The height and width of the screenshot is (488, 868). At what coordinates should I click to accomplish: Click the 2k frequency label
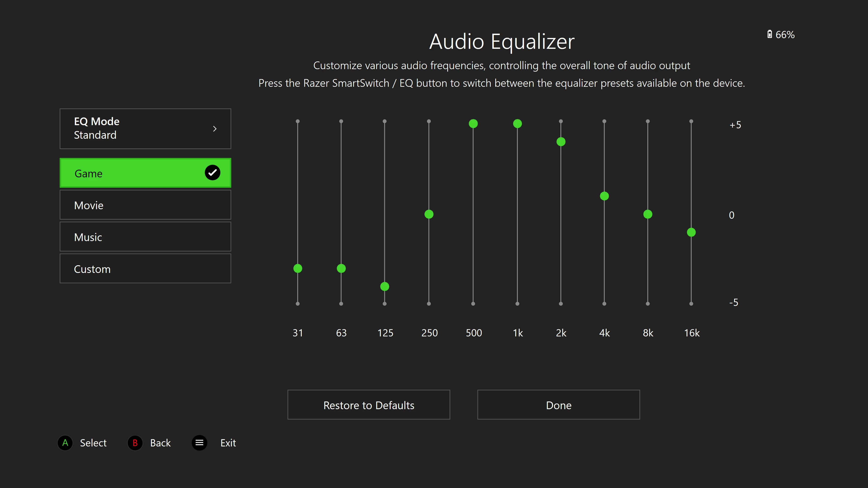pyautogui.click(x=561, y=333)
